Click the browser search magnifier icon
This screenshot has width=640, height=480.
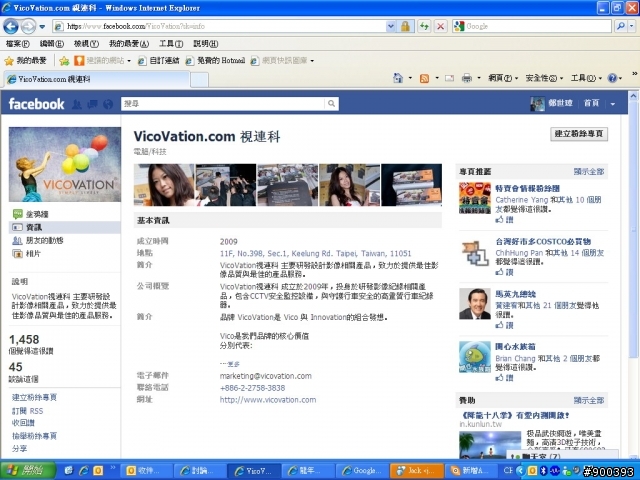pyautogui.click(x=620, y=27)
